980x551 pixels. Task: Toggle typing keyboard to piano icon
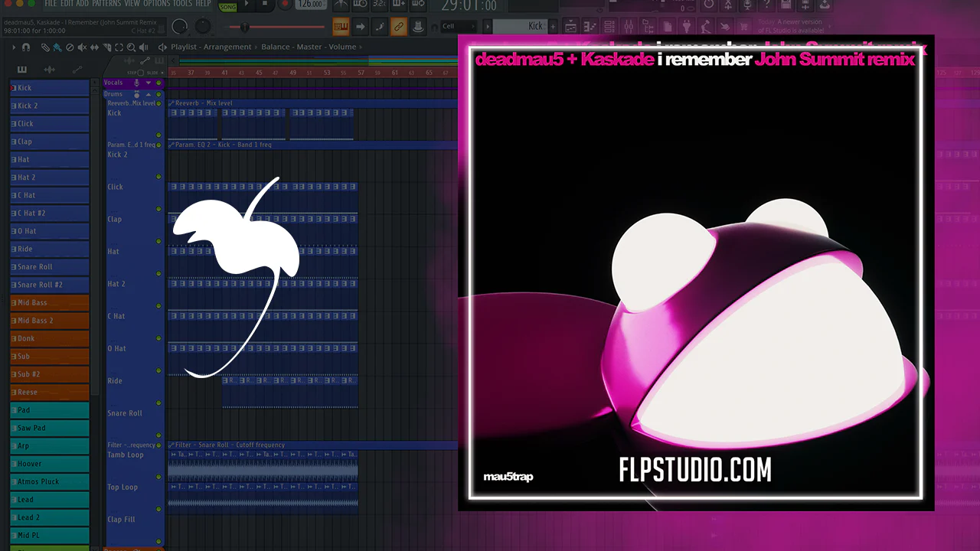tap(341, 28)
